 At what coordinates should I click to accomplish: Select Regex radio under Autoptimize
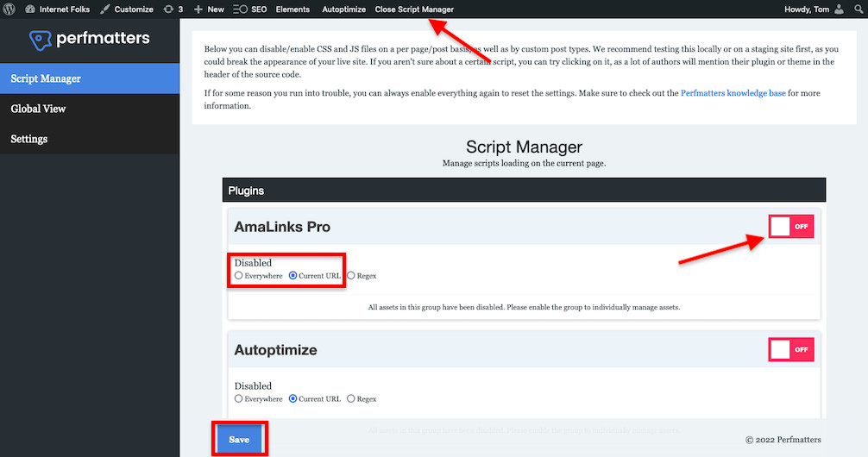(x=351, y=399)
